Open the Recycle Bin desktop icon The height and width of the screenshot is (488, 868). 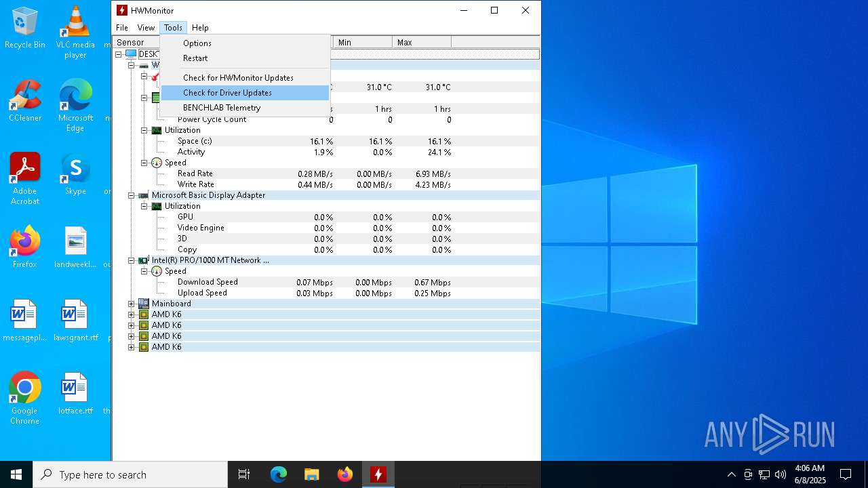coord(24,28)
